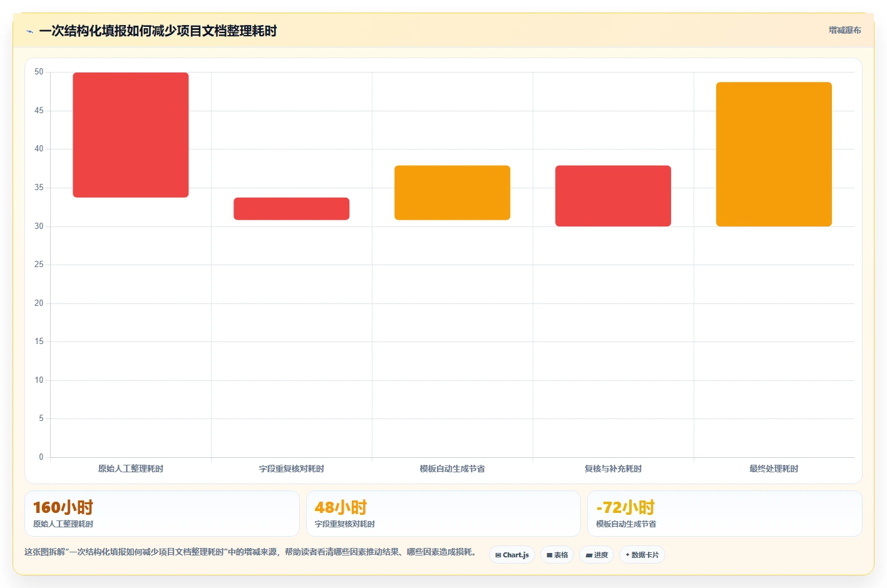Click the lightning icon beside the title
Viewport: 887px width, 588px height.
click(x=29, y=31)
